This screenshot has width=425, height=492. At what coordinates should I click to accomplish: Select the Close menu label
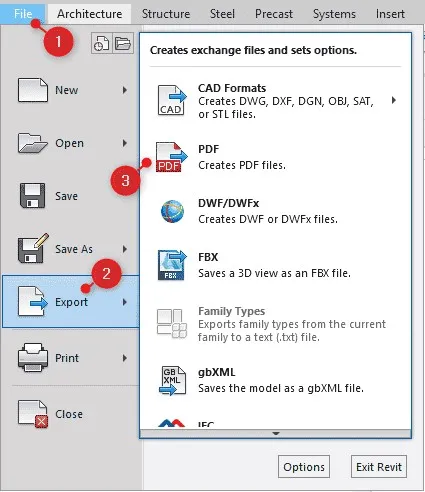69,414
